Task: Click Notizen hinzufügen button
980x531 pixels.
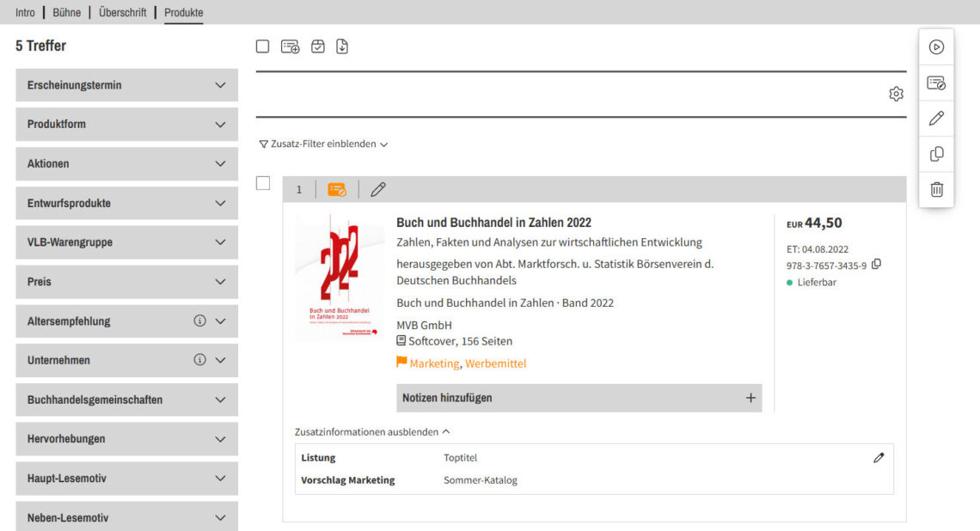Action: (579, 398)
